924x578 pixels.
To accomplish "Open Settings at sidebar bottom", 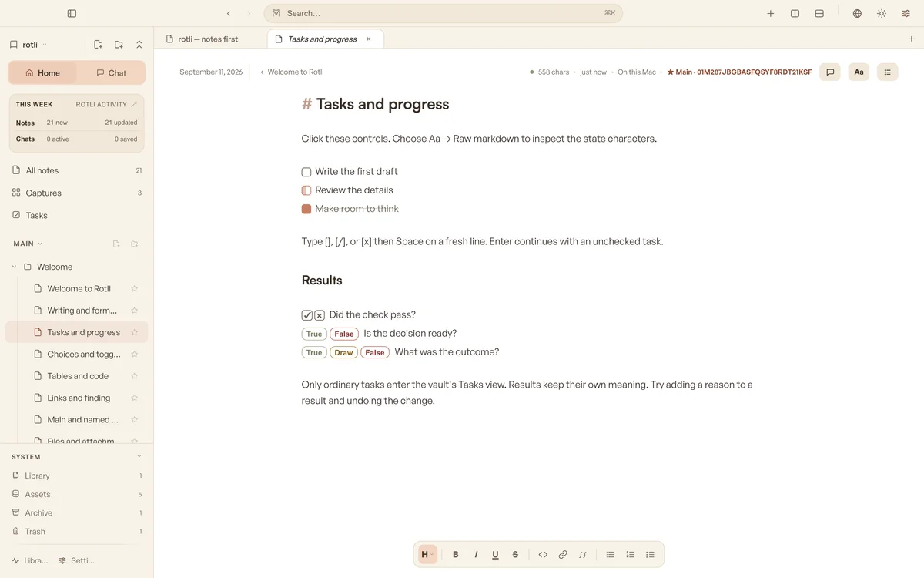I will click(x=77, y=560).
